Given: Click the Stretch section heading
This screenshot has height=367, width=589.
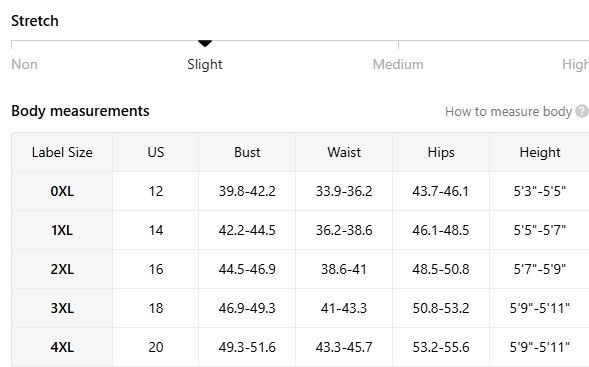Looking at the screenshot, I should 35,21.
